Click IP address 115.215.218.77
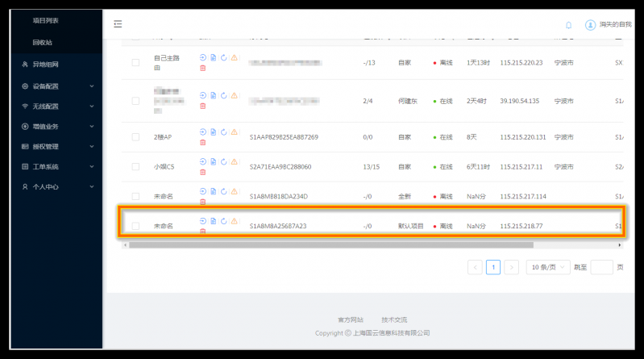Screen dimensions: 644x359 coord(521,226)
